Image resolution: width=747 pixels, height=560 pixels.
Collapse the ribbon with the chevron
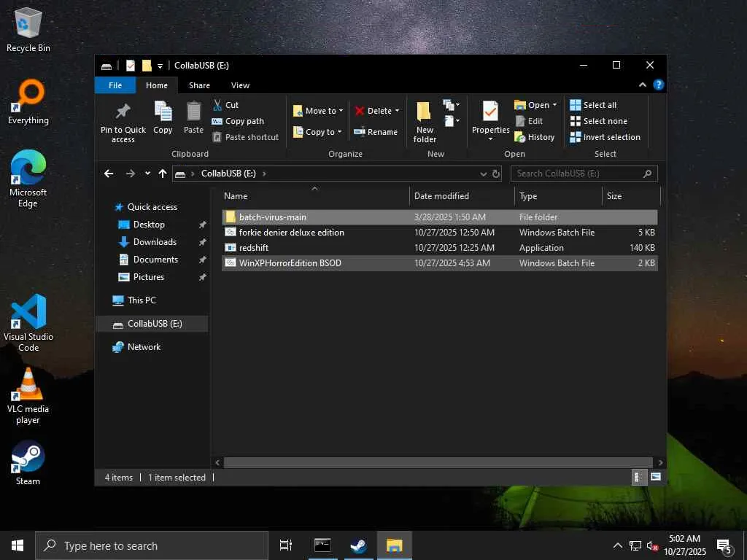(x=642, y=85)
